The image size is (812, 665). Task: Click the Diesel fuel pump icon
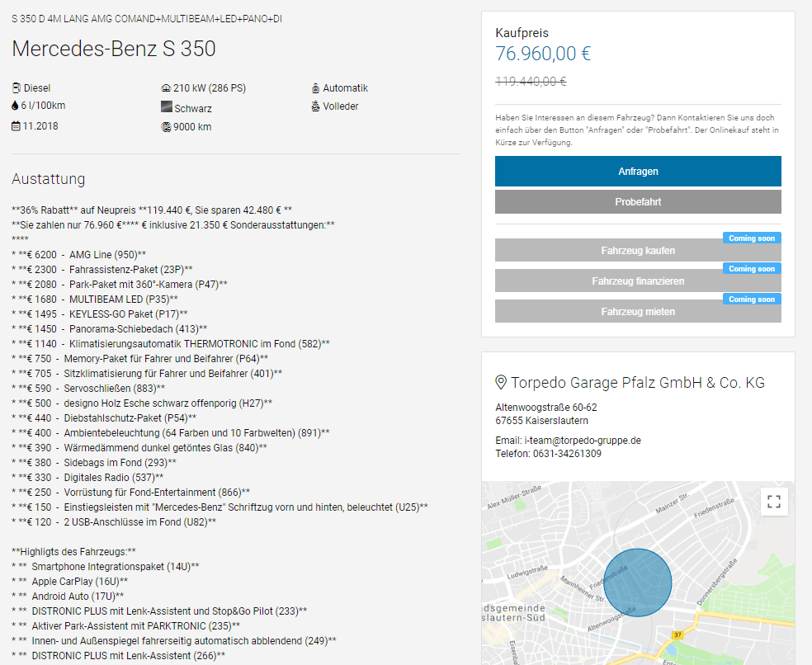click(x=16, y=88)
